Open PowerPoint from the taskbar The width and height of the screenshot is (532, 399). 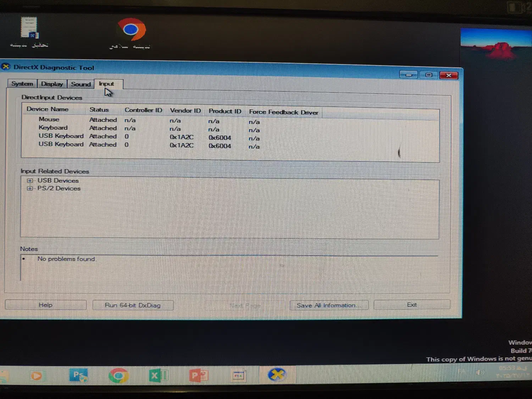[198, 375]
